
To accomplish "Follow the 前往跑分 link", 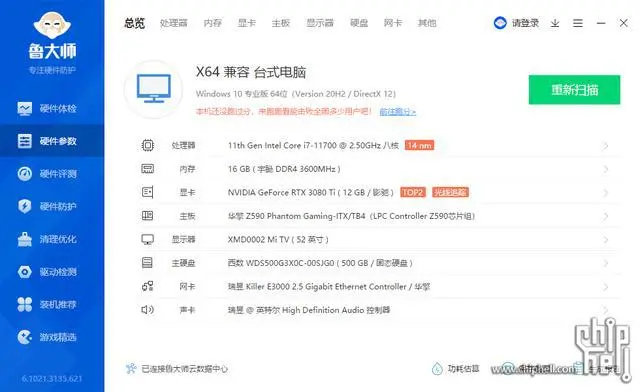I will pyautogui.click(x=398, y=111).
